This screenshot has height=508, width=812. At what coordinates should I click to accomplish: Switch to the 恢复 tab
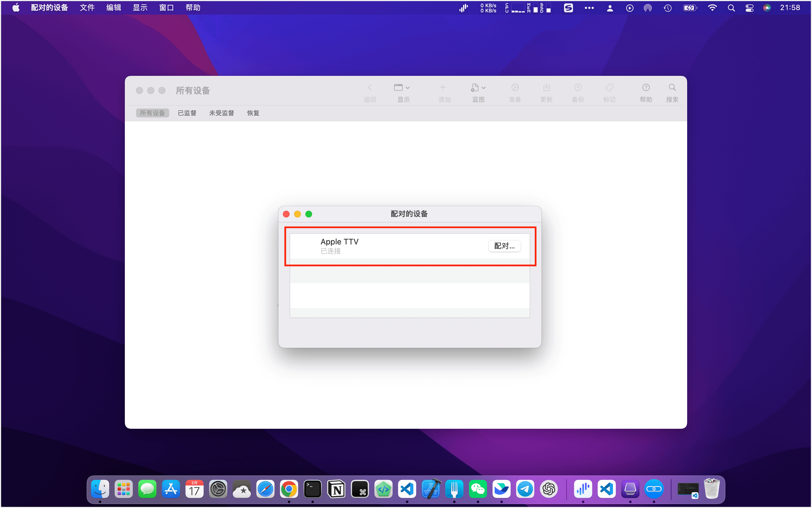[253, 113]
